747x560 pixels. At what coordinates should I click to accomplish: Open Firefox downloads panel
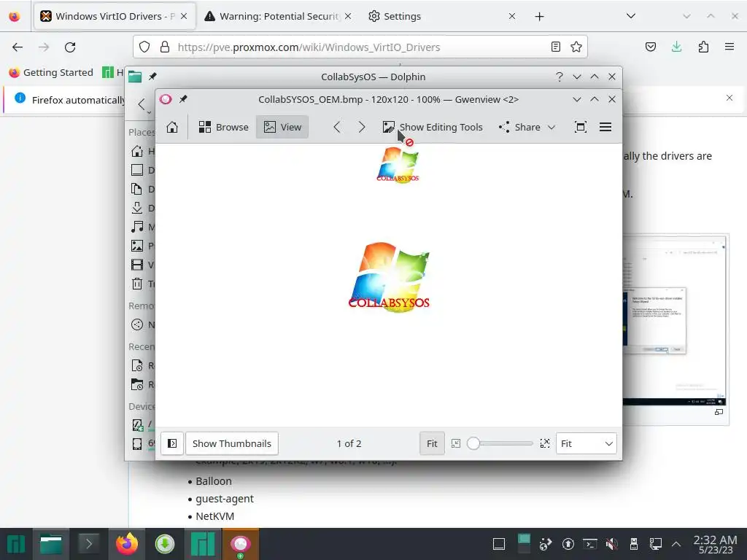676,47
